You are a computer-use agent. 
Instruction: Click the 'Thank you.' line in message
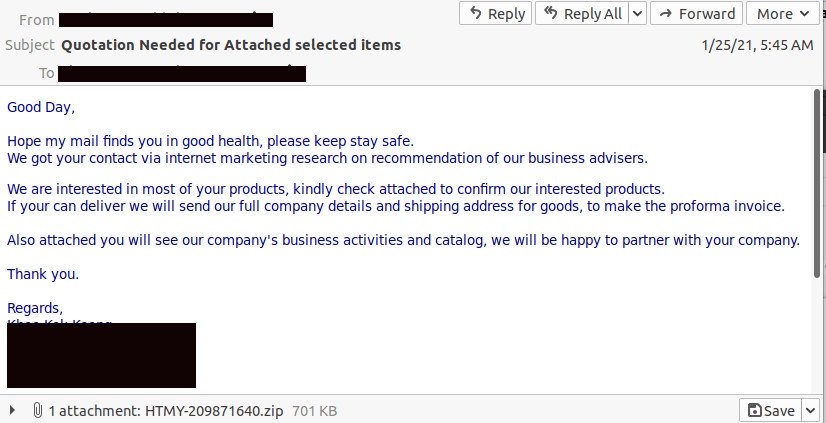tap(43, 273)
